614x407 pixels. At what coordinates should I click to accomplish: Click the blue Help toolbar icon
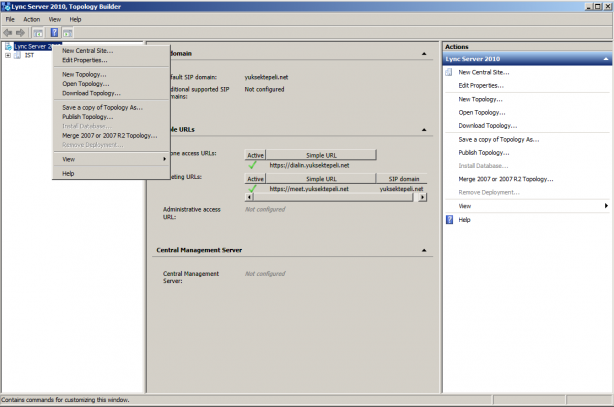(x=54, y=33)
